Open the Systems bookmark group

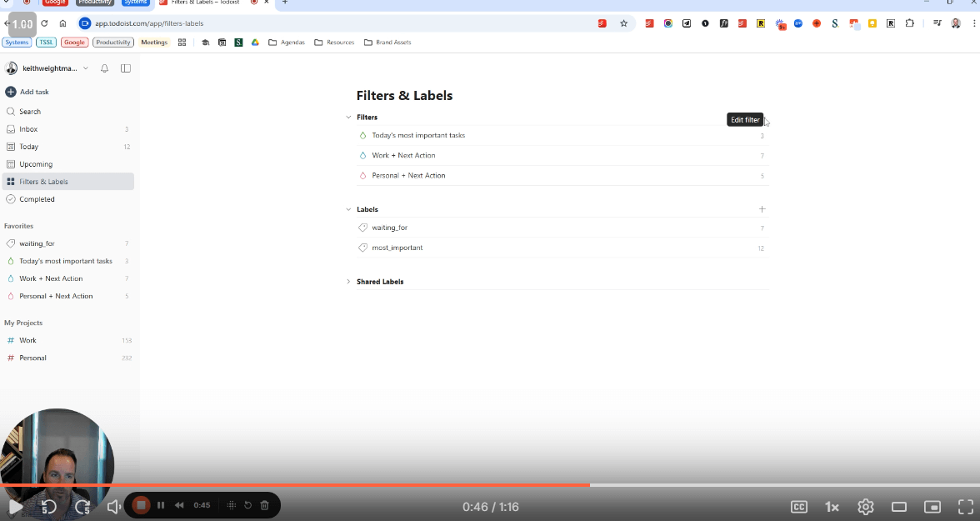17,42
